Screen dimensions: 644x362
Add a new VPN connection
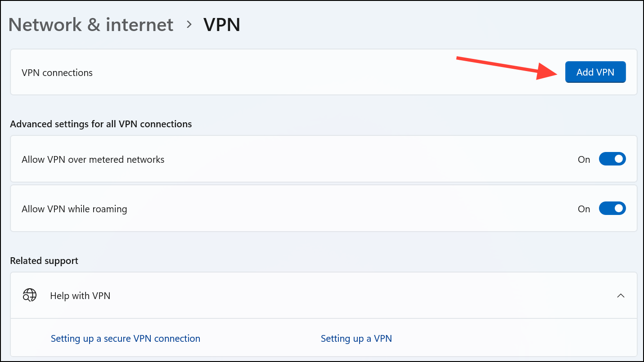pos(595,72)
